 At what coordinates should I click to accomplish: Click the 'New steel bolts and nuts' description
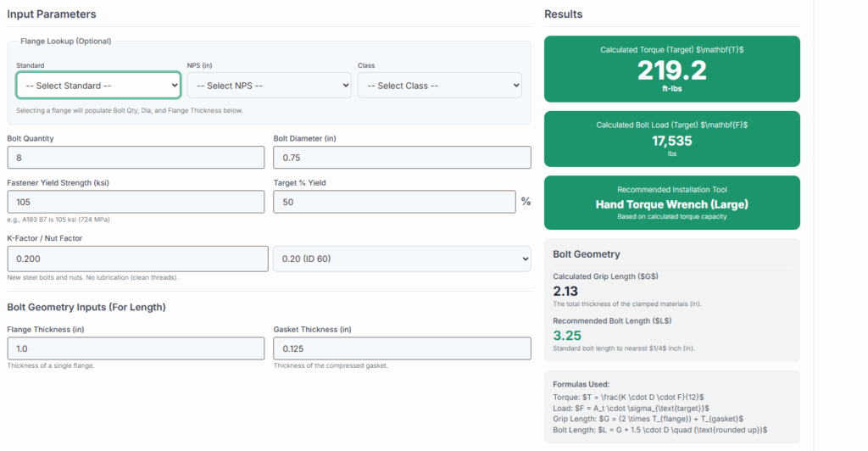pos(92,277)
